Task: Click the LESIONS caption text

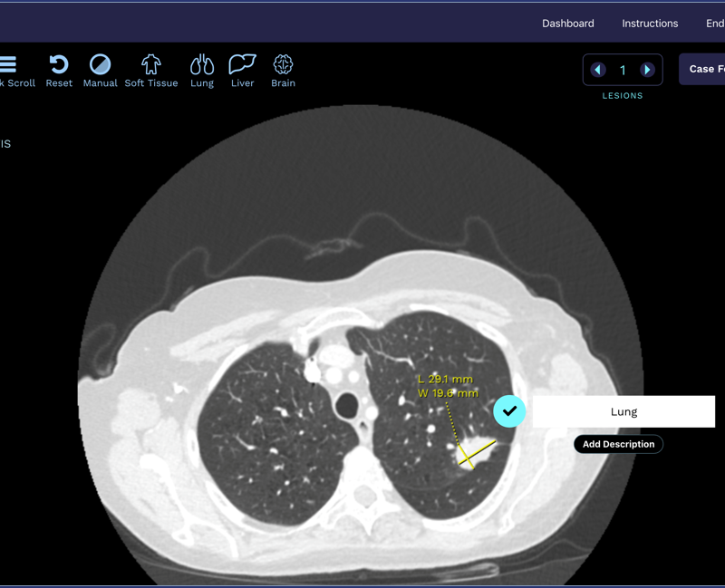Action: click(623, 96)
